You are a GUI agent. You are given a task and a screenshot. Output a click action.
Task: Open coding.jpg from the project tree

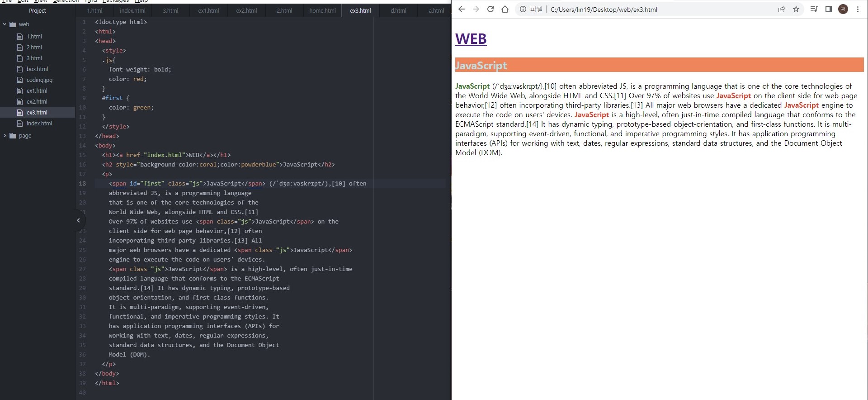(39, 80)
